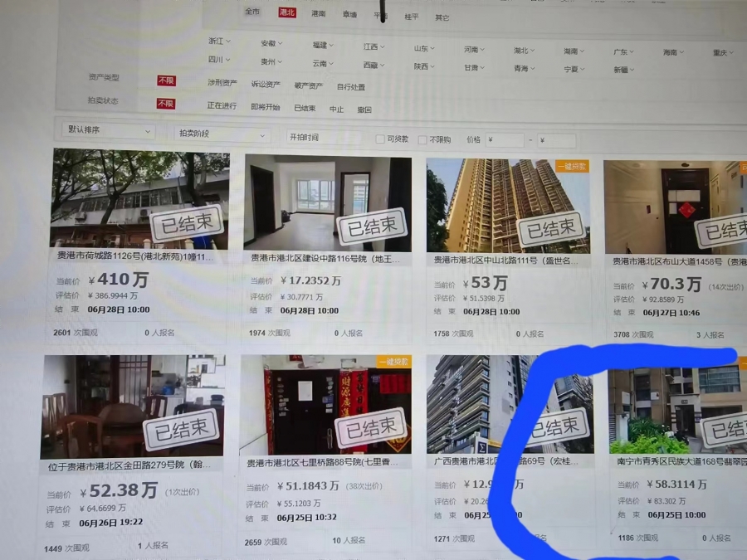Viewport: 747px width, 560px height.
Task: Open listing title 贵港市港北区布山大道1458号
Action: coord(679,261)
